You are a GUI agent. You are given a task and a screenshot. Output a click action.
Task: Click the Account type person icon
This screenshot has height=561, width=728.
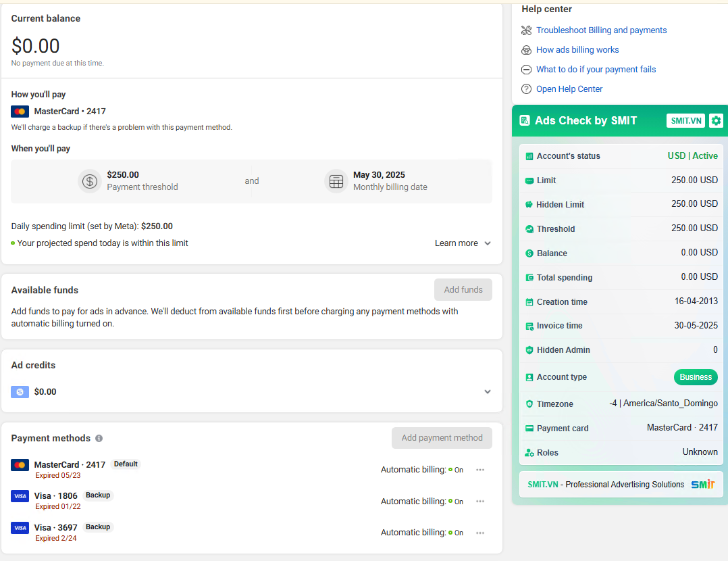529,377
